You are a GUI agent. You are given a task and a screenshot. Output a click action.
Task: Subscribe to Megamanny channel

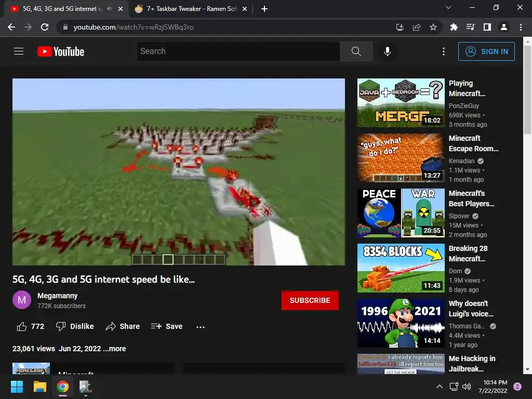coord(310,300)
